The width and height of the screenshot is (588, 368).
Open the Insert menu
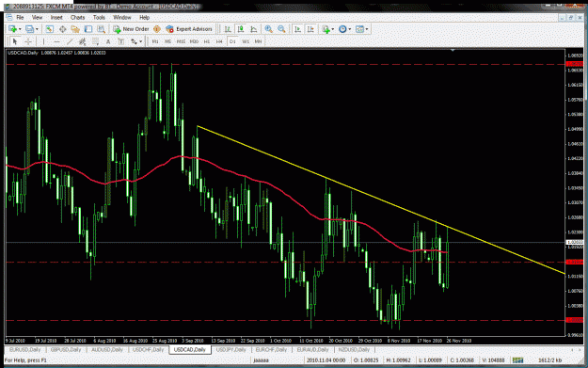[56, 17]
